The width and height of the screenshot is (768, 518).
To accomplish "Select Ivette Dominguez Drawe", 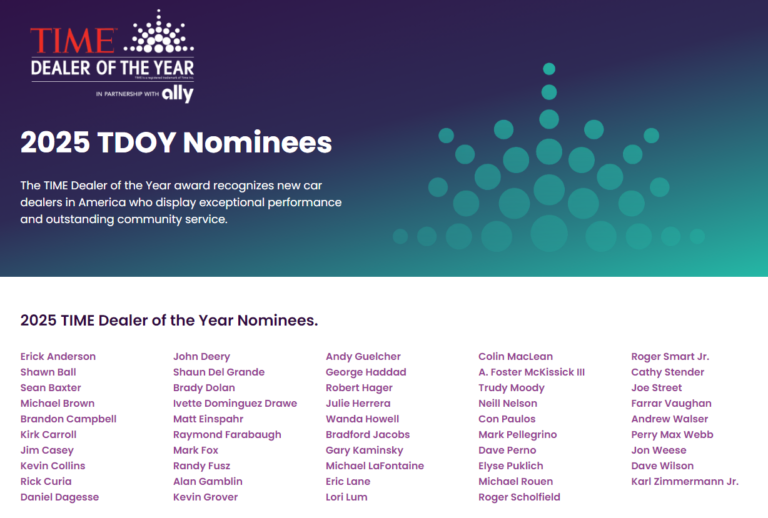I will coord(235,404).
